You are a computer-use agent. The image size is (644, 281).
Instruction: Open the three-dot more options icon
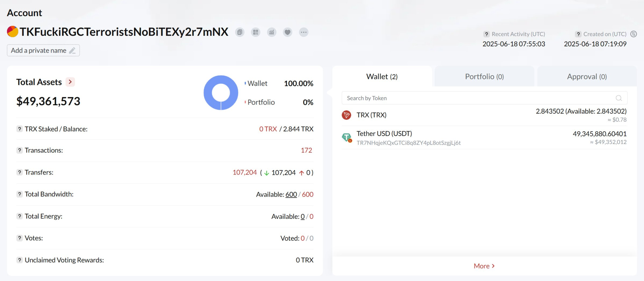point(304,32)
